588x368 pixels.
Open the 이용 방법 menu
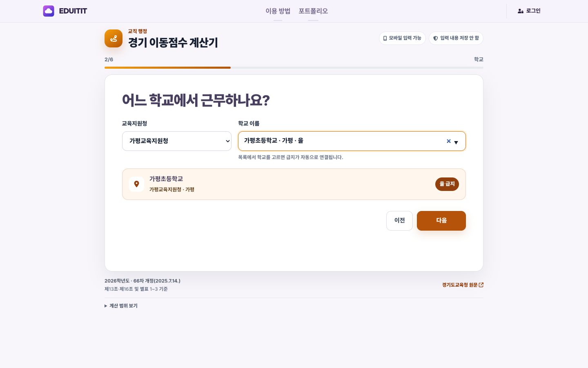tap(278, 11)
